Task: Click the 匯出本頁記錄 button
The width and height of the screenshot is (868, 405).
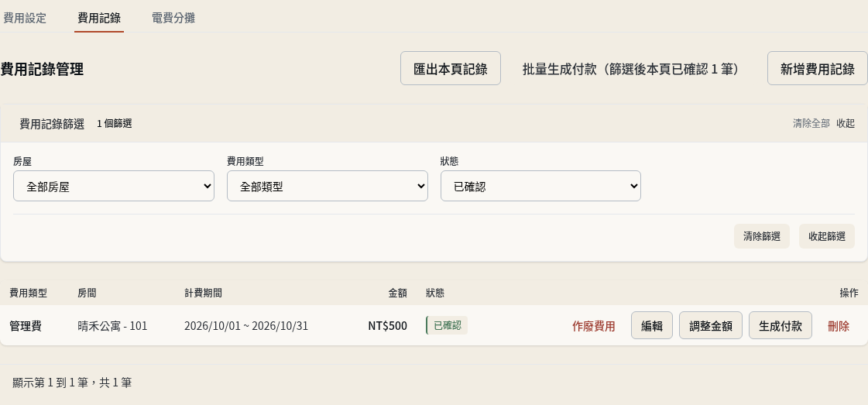Action: click(451, 69)
